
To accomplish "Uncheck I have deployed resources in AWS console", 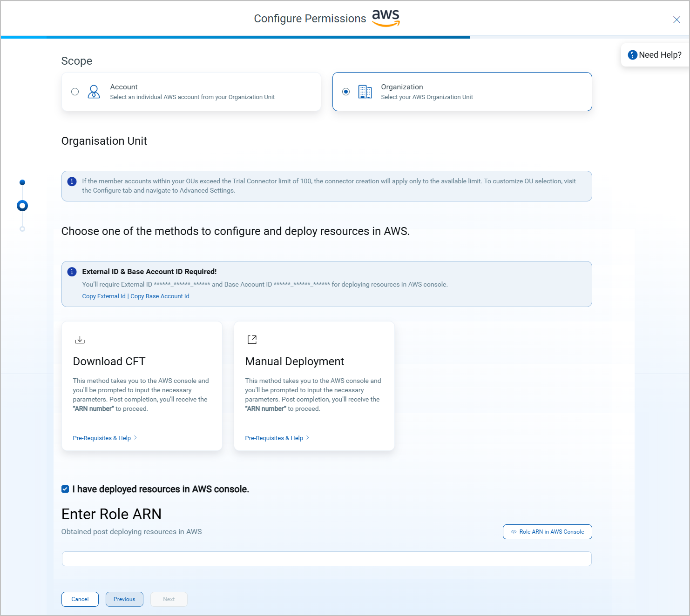I will 65,489.
